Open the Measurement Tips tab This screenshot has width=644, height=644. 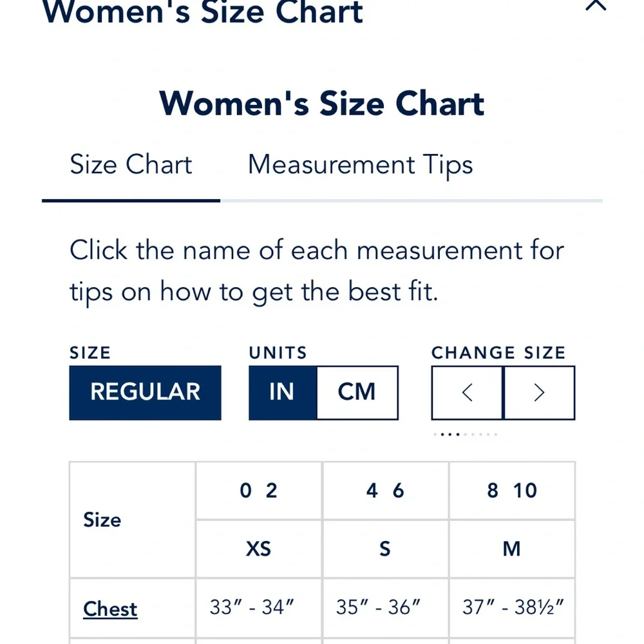pos(360,165)
